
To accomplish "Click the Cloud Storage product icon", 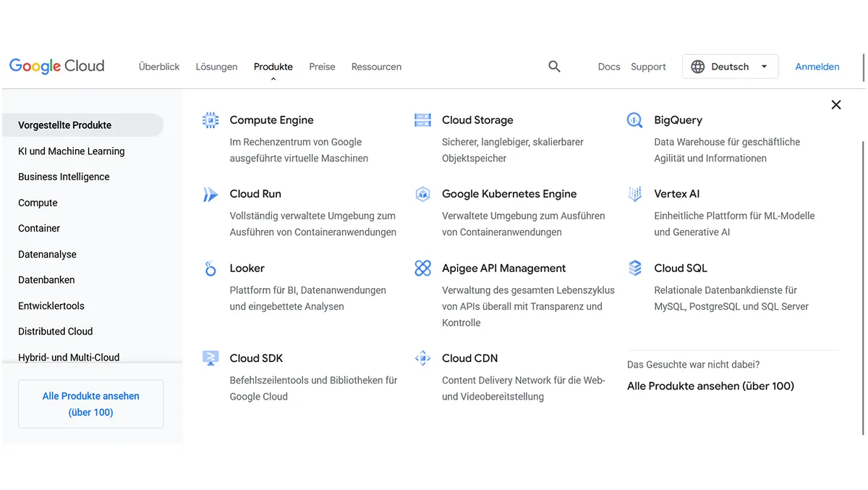I will pyautogui.click(x=422, y=120).
